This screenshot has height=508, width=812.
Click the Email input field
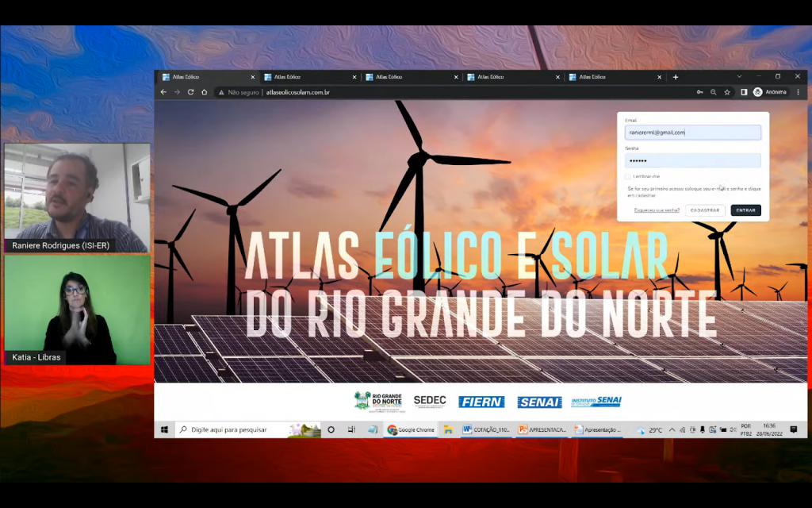coord(692,133)
